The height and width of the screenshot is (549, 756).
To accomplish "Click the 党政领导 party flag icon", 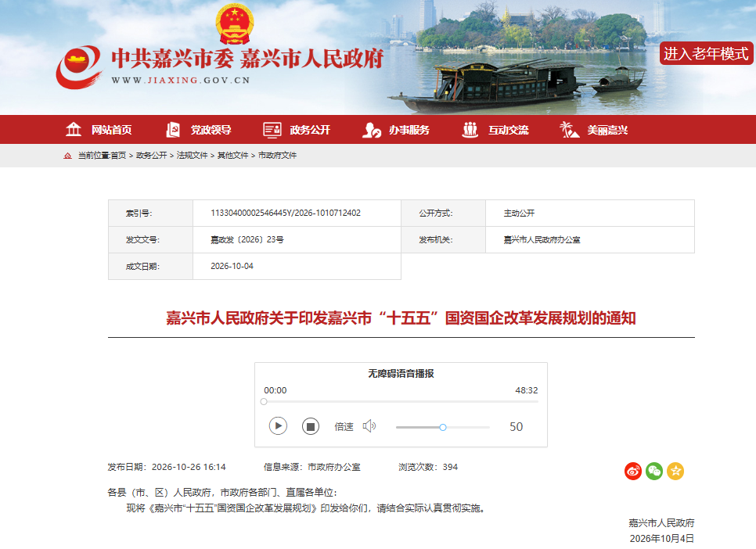I will pos(173,130).
